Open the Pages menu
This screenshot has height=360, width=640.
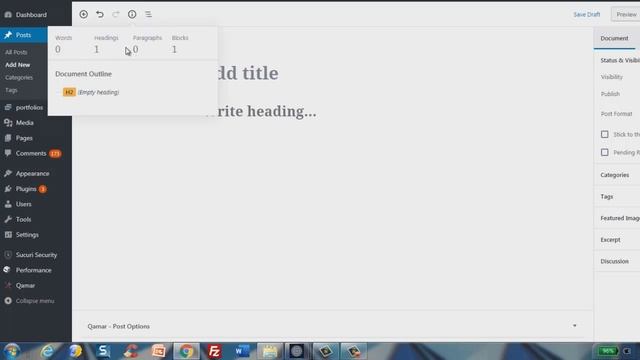coord(24,138)
